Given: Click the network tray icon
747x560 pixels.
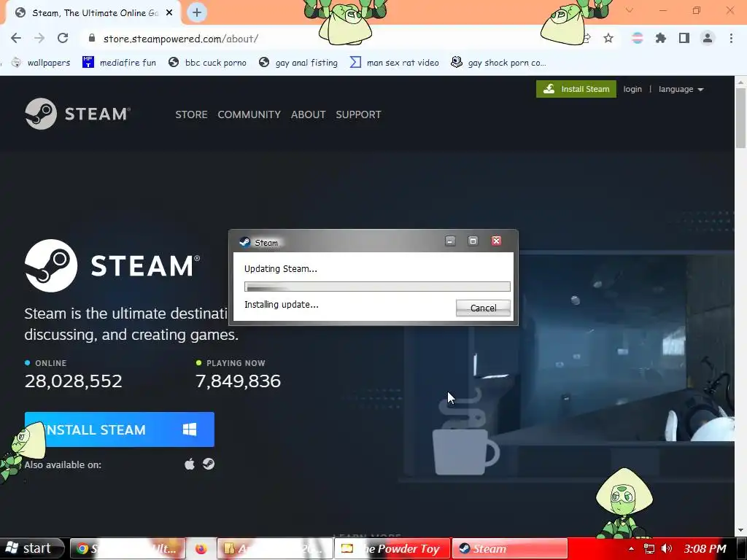Looking at the screenshot, I should pyautogui.click(x=649, y=548).
